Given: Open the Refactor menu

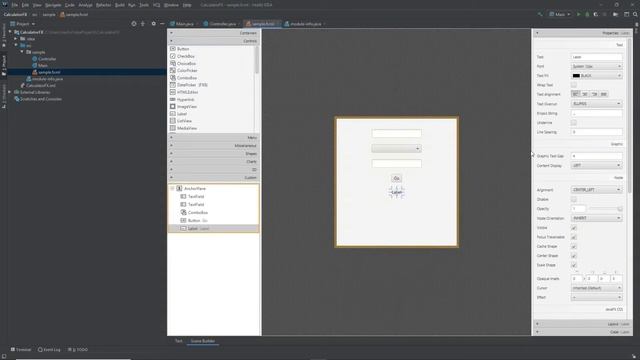Looking at the screenshot, I should 103,5.
